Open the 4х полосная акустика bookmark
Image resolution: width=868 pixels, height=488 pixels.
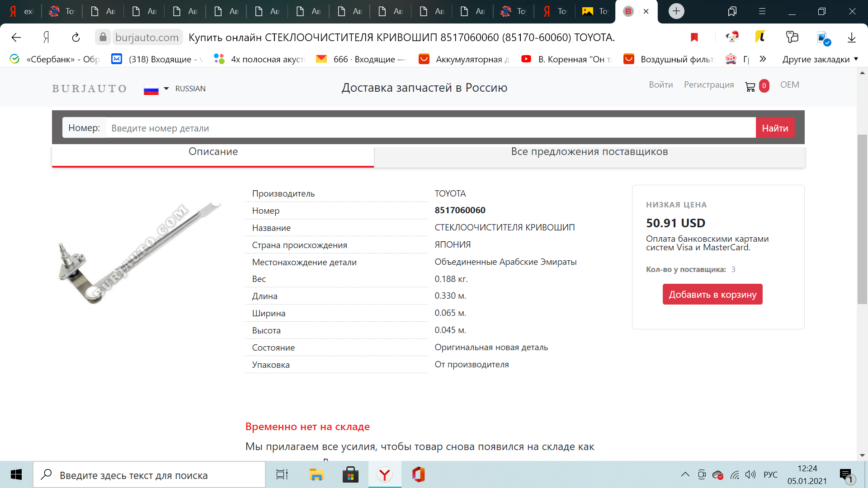[x=260, y=59]
